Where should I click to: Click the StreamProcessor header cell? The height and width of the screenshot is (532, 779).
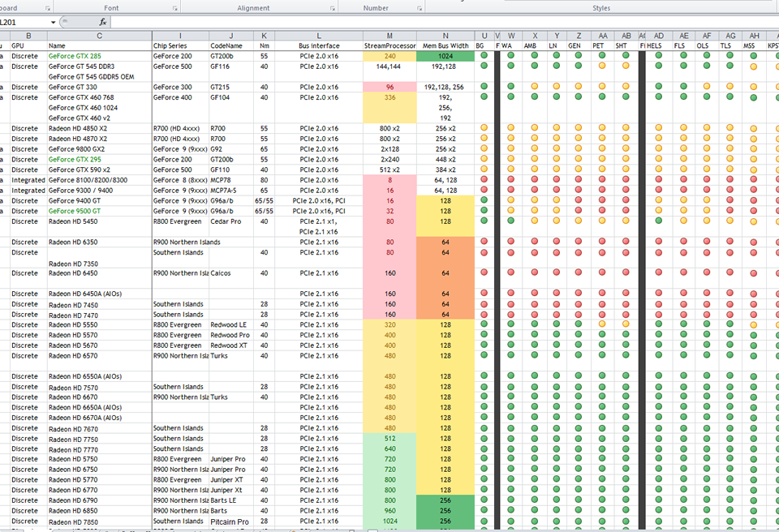[x=389, y=45]
